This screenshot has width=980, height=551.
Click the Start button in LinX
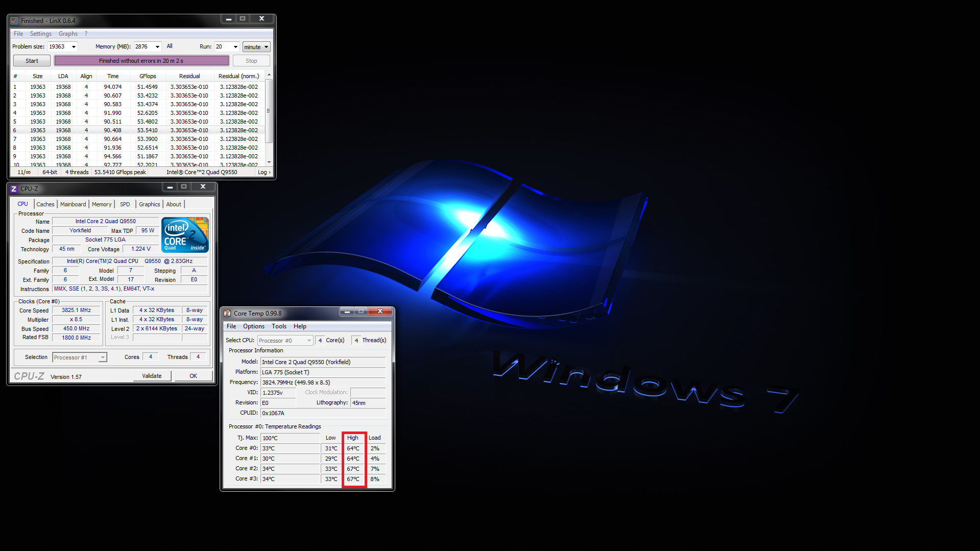click(32, 61)
